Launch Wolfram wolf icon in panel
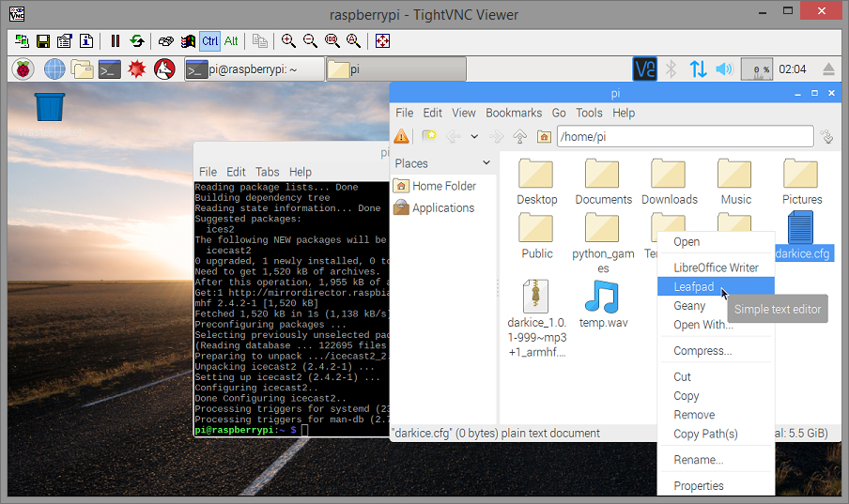Screen dimensions: 849x504 click(x=164, y=69)
